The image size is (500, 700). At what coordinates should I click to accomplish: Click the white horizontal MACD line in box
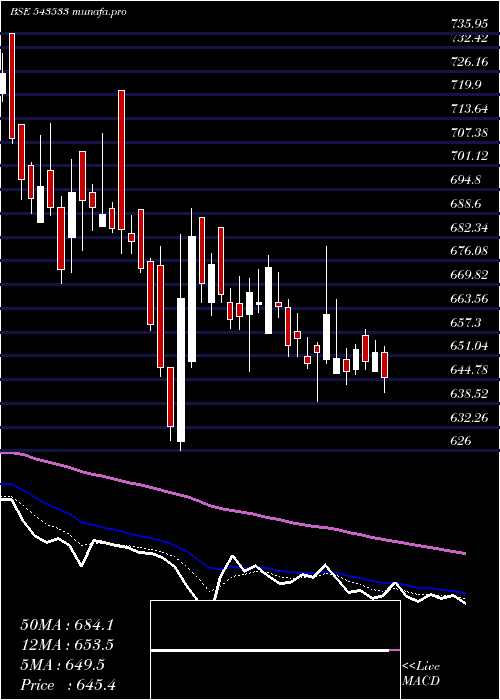click(x=270, y=651)
